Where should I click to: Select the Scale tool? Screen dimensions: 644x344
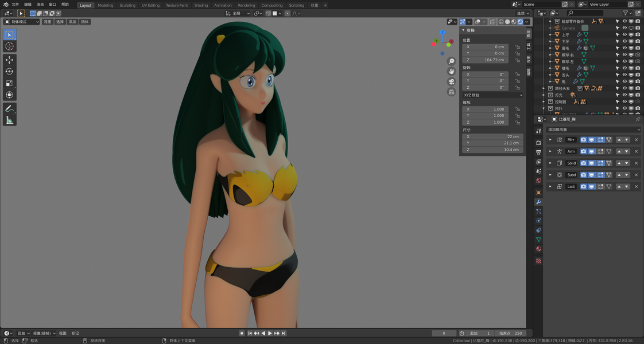point(9,83)
